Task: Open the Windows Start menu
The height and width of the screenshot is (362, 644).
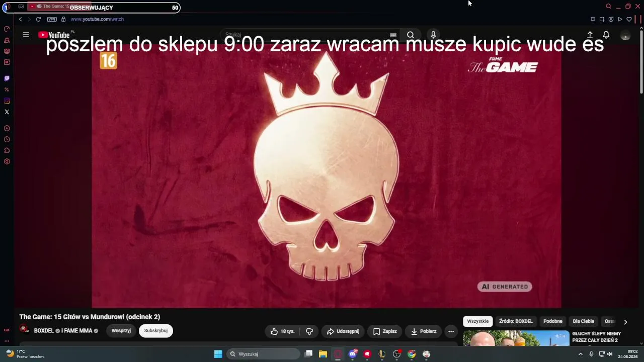Action: pos(218,354)
